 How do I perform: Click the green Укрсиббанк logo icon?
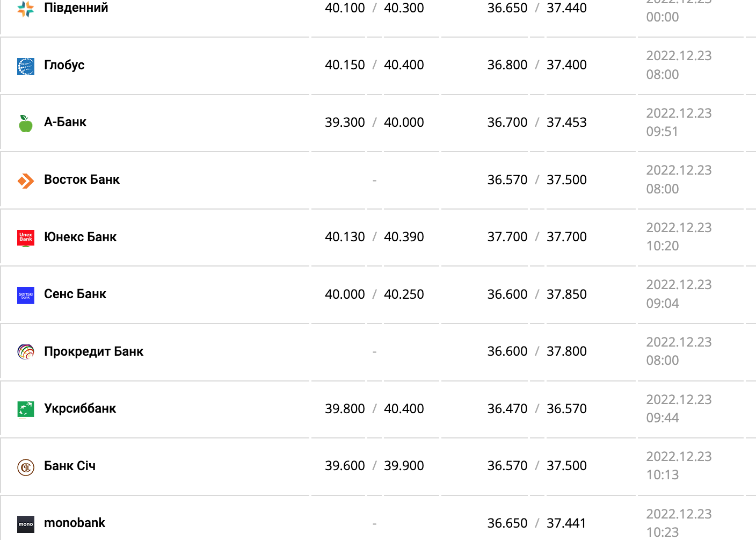26,409
